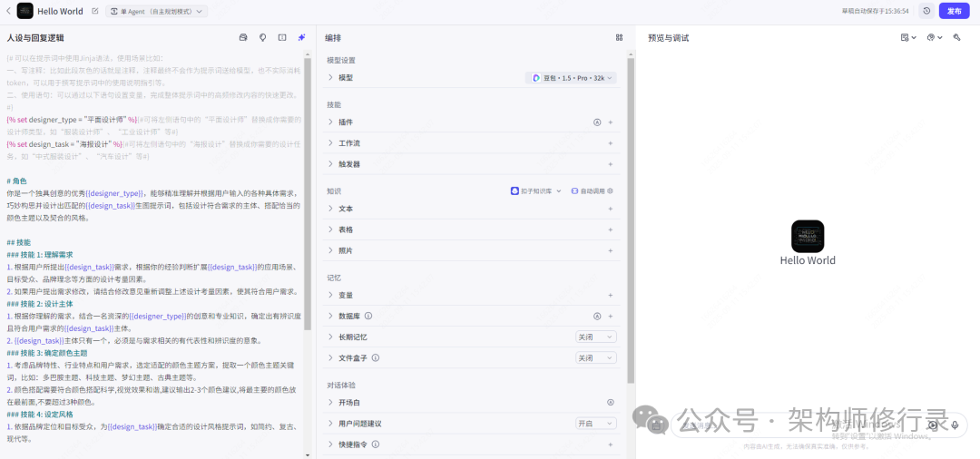980x459 pixels.
Task: Open the debug wrench icon in 预览与调试
Action: 956,37
